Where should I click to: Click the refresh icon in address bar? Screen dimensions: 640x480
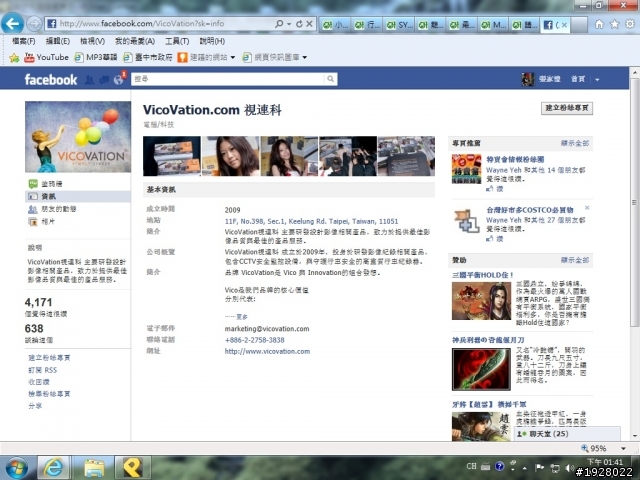point(299,24)
